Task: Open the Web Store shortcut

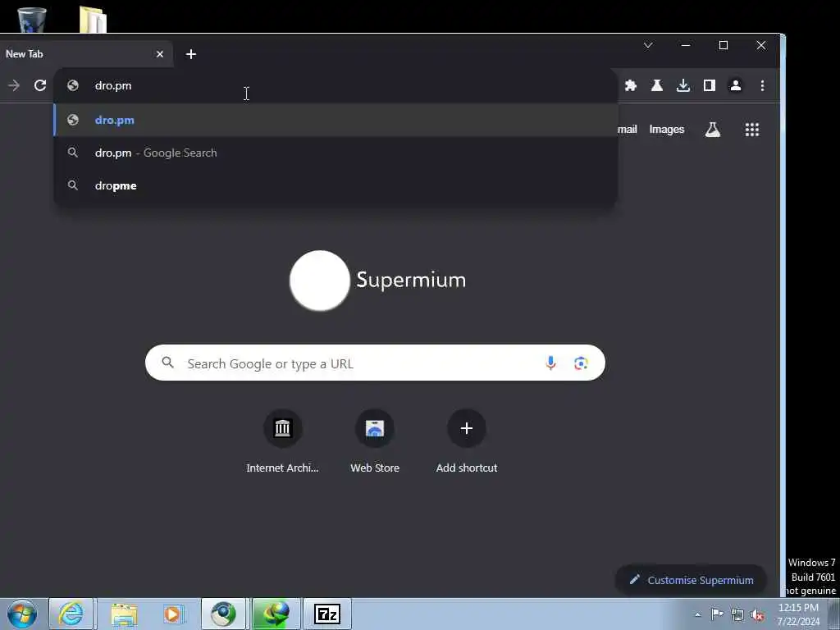Action: 374,442
